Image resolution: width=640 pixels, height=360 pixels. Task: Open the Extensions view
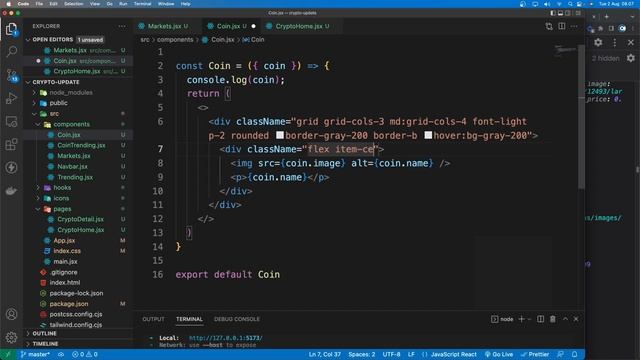pyautogui.click(x=11, y=144)
